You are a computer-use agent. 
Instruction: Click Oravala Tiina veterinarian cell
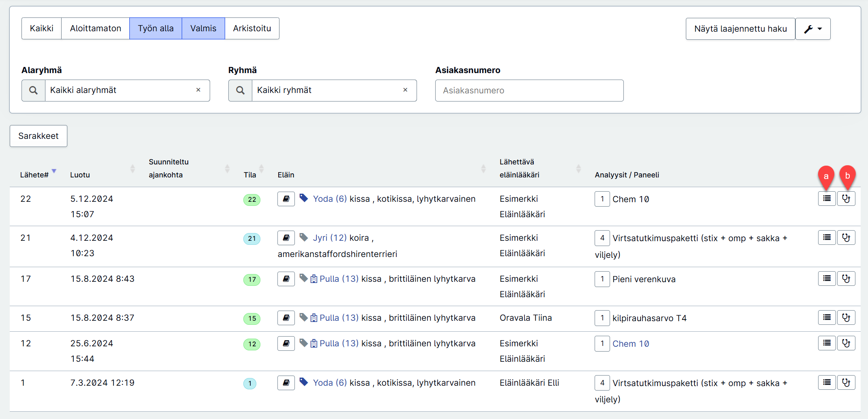coord(526,318)
